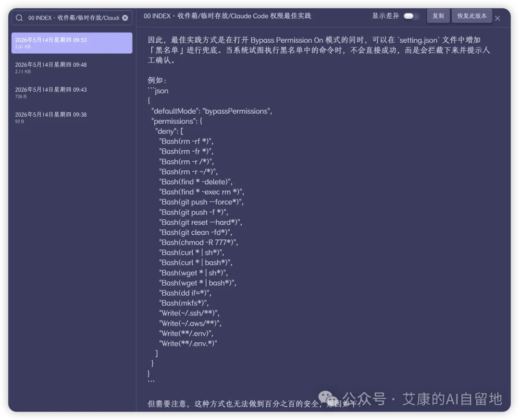Click the "permissions": { line
519x420 pixels.
coord(177,121)
